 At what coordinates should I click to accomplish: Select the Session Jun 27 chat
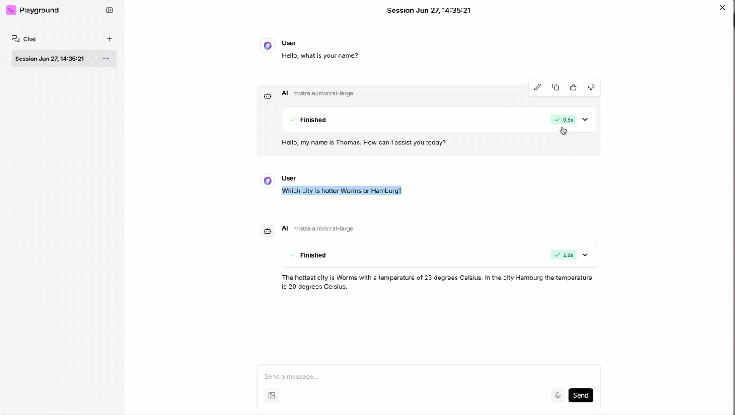coord(50,59)
